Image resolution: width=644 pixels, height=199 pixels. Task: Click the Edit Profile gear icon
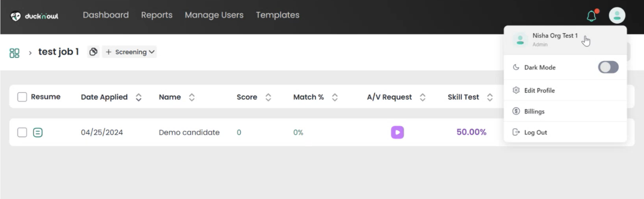pos(516,90)
